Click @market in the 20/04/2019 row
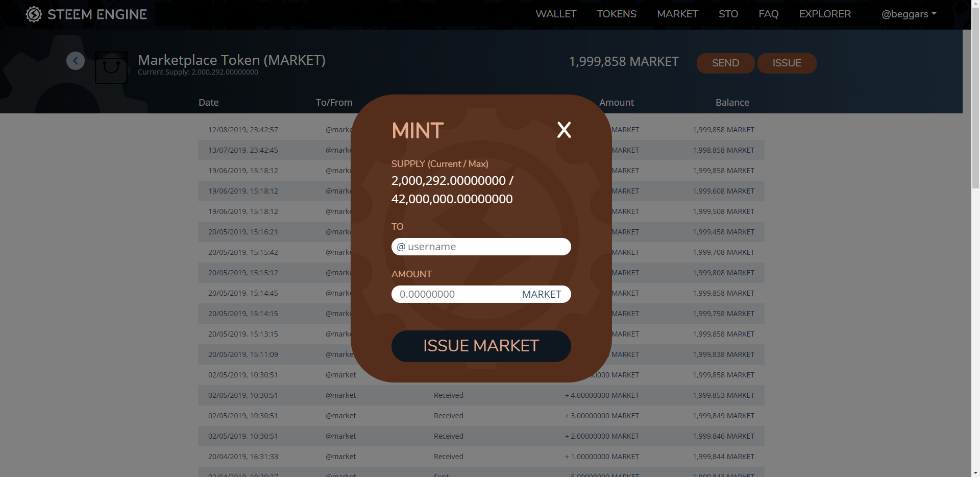980x477 pixels. point(341,457)
